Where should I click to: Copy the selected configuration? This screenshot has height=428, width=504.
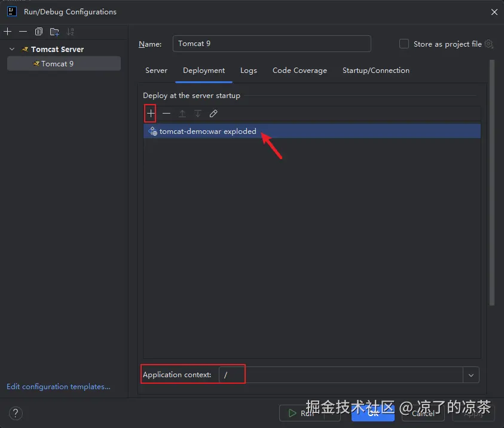point(39,32)
